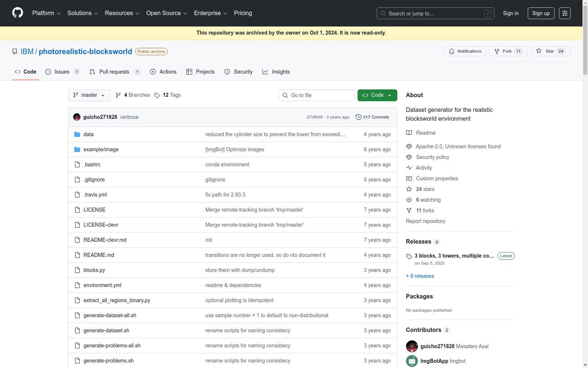The height and width of the screenshot is (368, 588).
Task: Open the master branch selector
Action: point(89,95)
